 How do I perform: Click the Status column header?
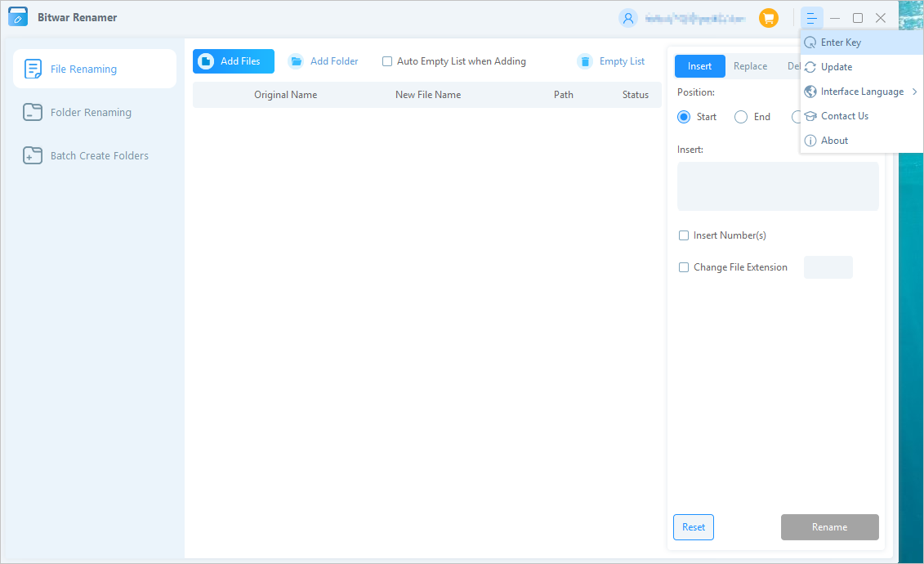pos(636,95)
